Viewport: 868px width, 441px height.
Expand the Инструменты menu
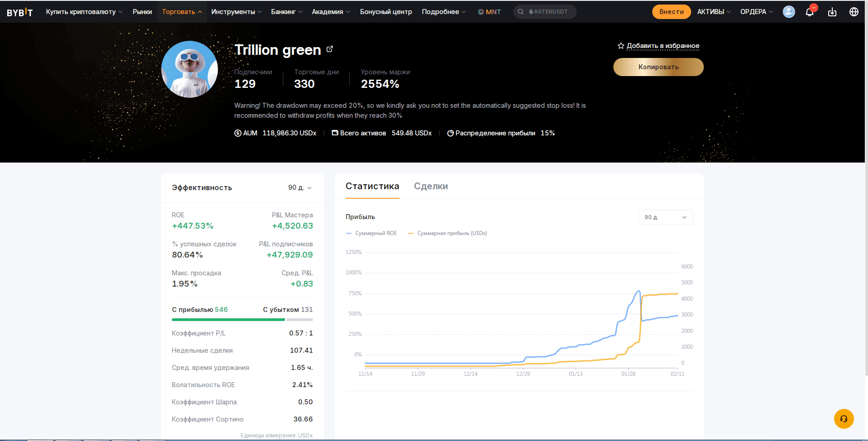click(237, 12)
